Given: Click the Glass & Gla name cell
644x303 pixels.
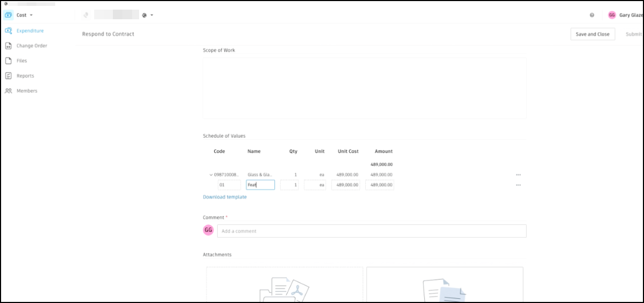Looking at the screenshot, I should pyautogui.click(x=260, y=175).
